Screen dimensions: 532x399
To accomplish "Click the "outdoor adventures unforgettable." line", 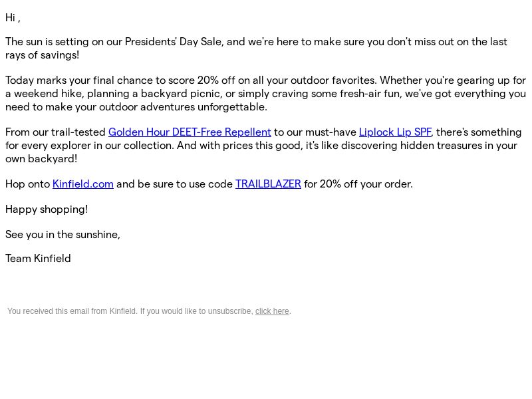I will coord(183,107).
